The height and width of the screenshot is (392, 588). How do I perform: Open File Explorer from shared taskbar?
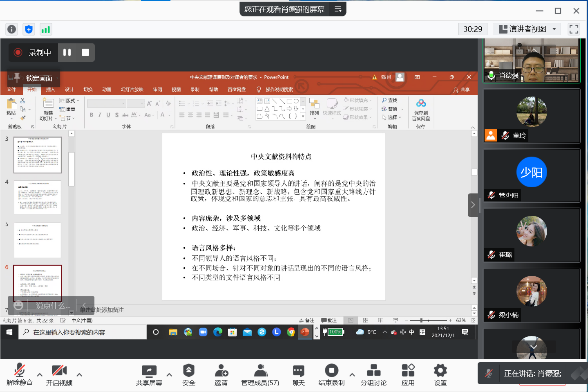173,332
